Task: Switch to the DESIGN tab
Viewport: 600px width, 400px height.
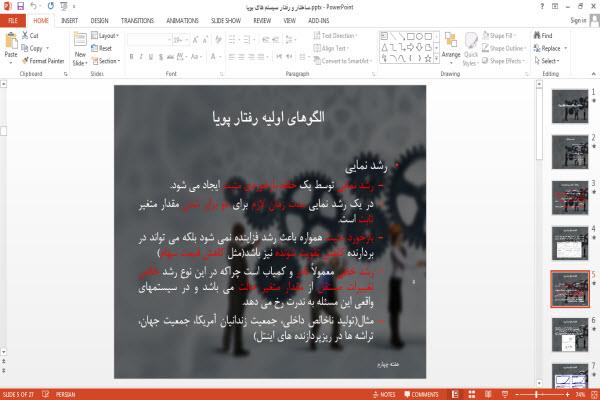Action: point(99,21)
